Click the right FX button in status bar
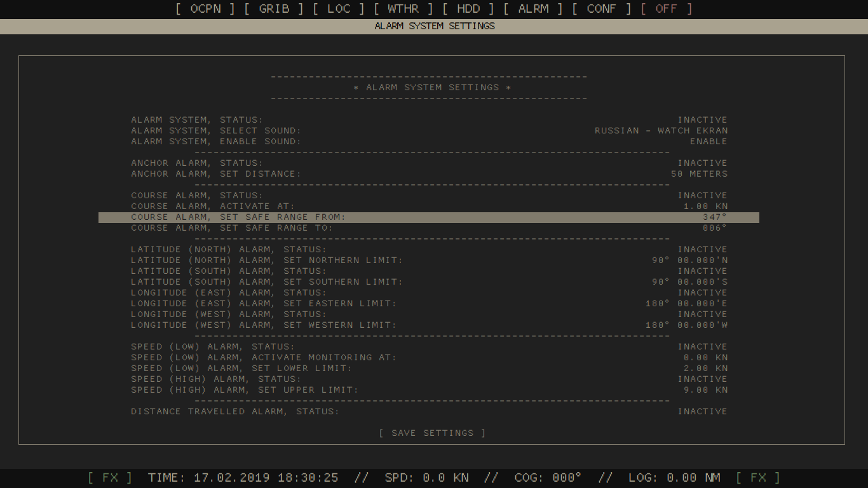 click(758, 478)
